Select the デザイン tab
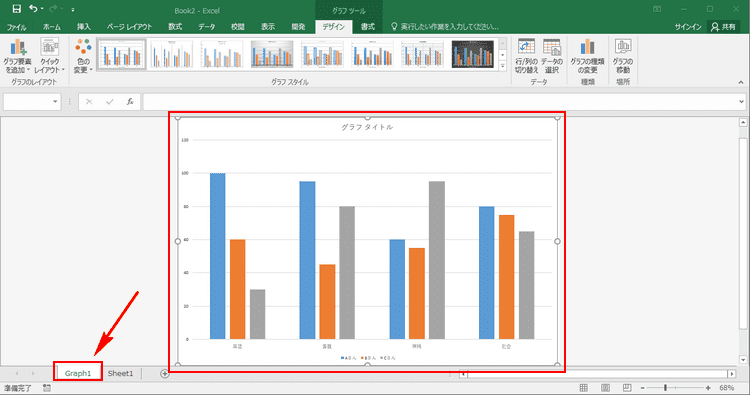The image size is (750, 395). (x=333, y=27)
